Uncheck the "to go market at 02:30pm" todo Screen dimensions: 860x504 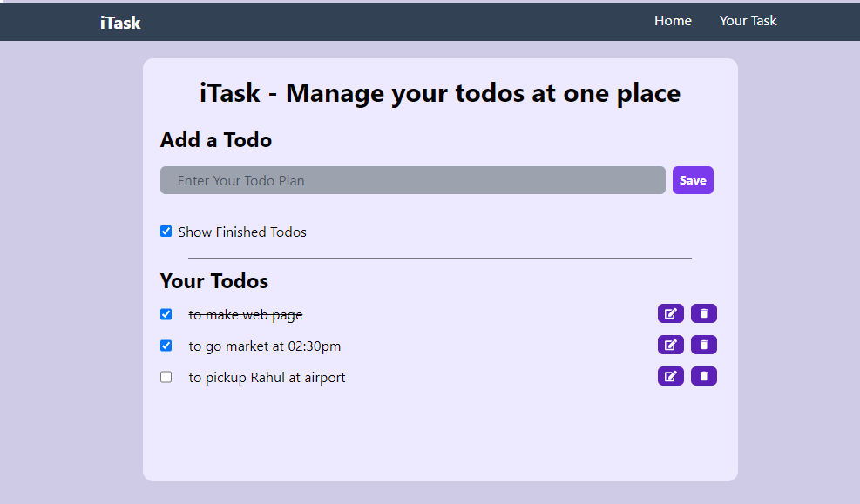(x=166, y=346)
